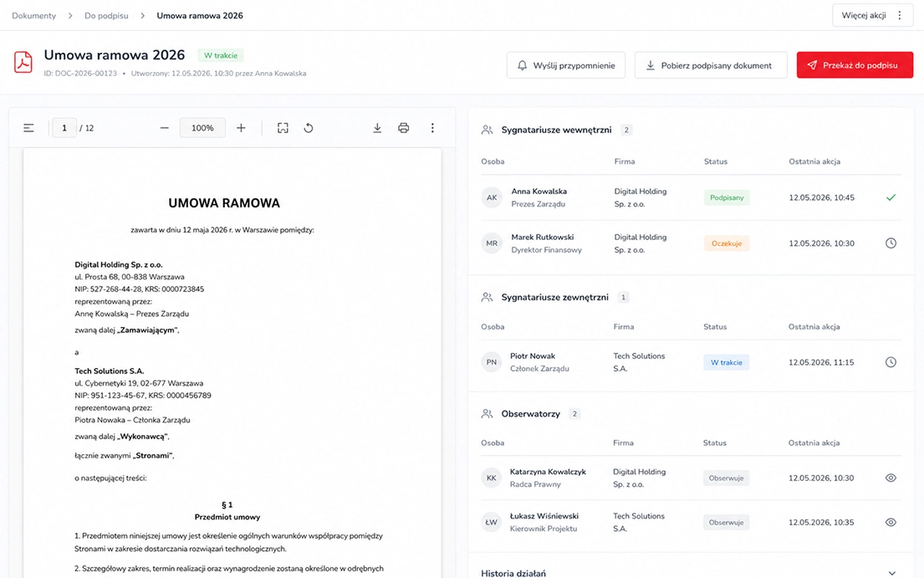Click the green checkmark for Anna Kowalska

(x=891, y=197)
